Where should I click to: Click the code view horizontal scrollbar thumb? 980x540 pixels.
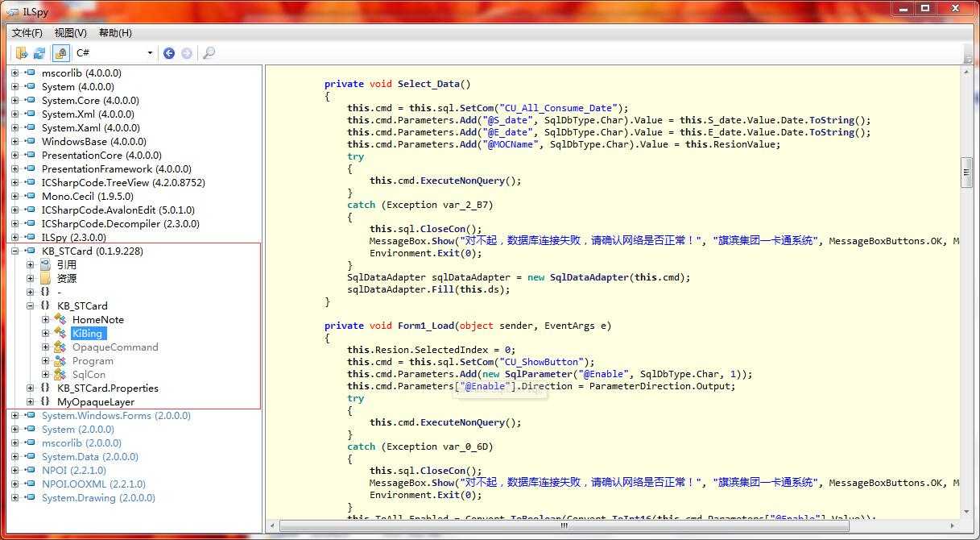565,525
